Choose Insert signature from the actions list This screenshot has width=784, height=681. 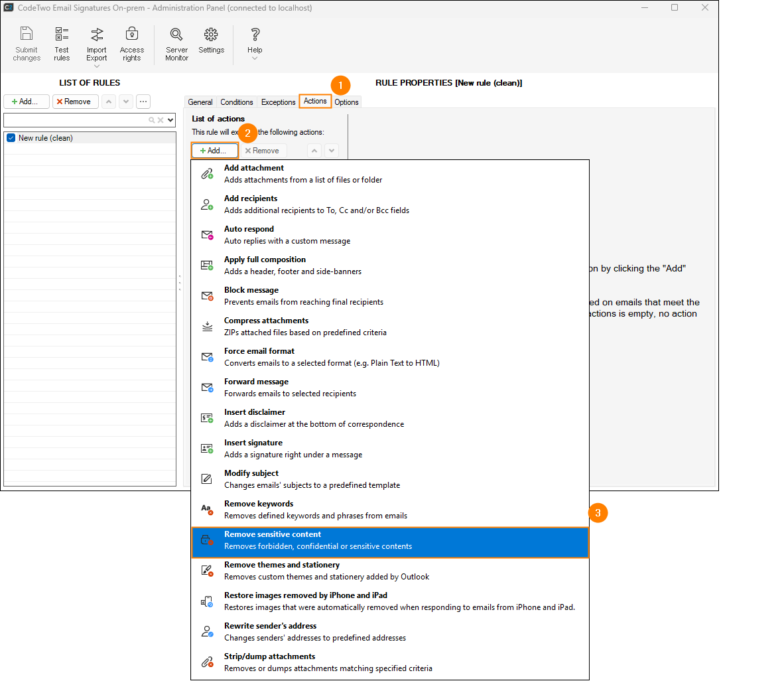point(389,449)
